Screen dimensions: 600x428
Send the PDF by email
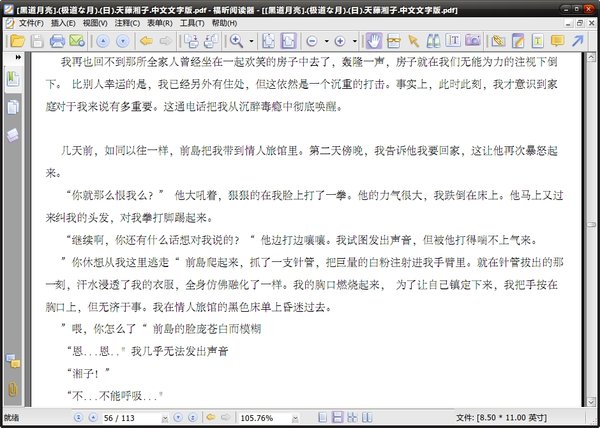(77, 41)
